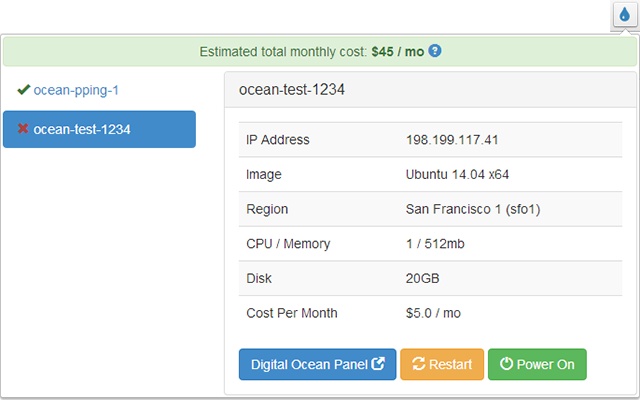Click the $45 / mo total cost text
This screenshot has height=400, width=640.
click(398, 52)
